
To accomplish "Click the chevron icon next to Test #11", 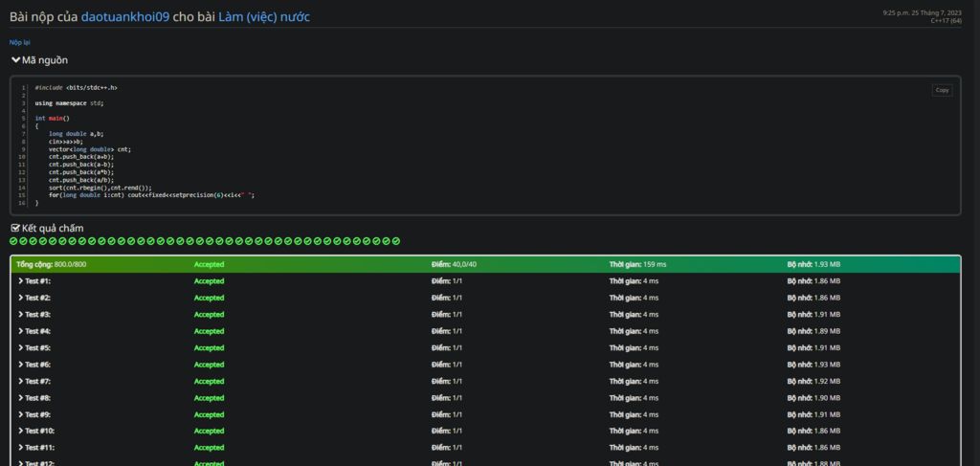I will (x=20, y=448).
